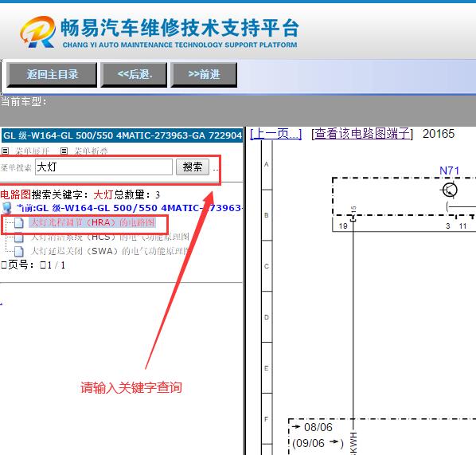The image size is (476, 455).
Task: Focus the menu search field containing 大灯
Action: 103,167
